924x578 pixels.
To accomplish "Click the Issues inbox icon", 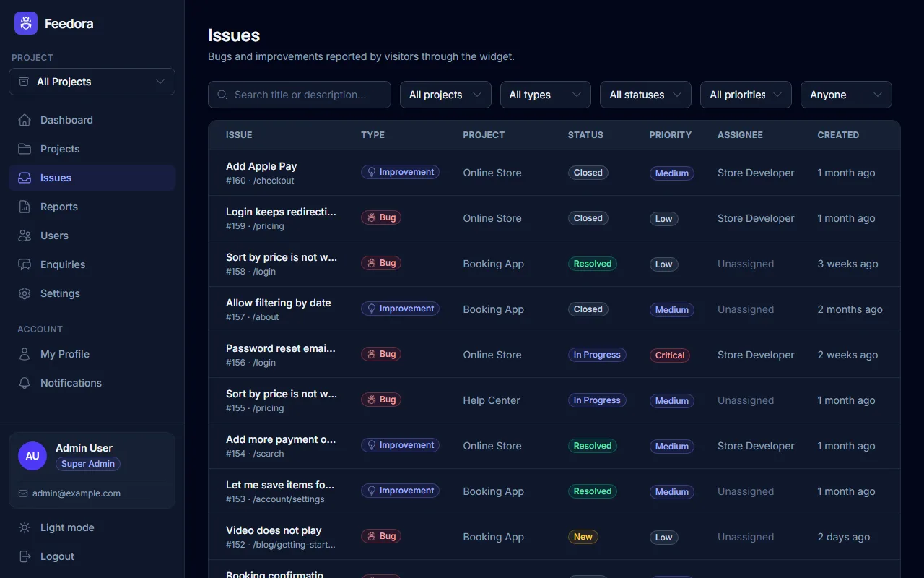I will pyautogui.click(x=25, y=178).
